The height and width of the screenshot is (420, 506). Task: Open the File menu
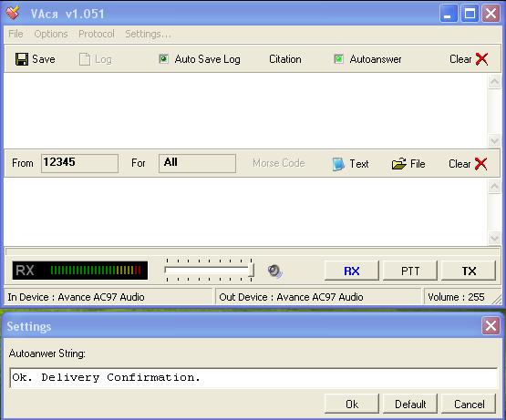(15, 34)
